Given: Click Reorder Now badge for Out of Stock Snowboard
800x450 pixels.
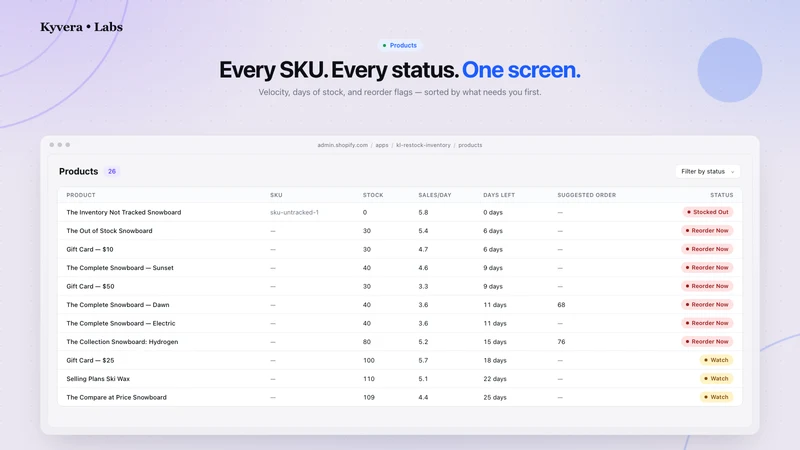Looking at the screenshot, I should click(707, 231).
